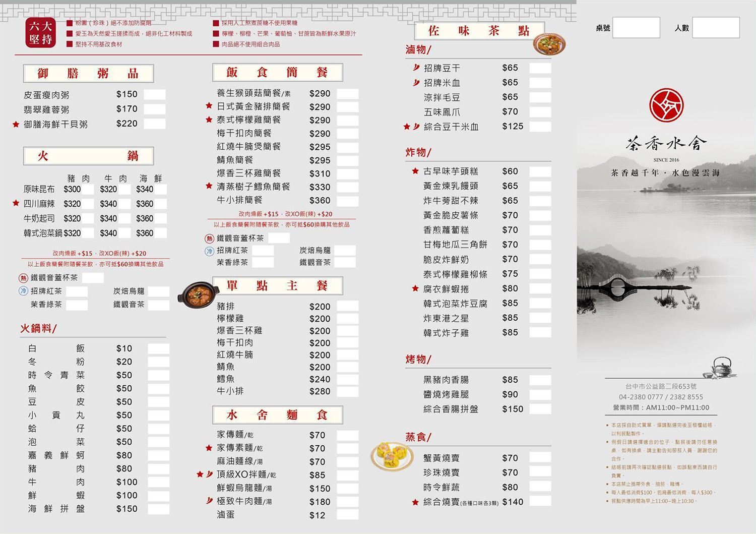Click the 冷 icon in the 飯食簡餐 section
The height and width of the screenshot is (534, 756).
coord(209,251)
